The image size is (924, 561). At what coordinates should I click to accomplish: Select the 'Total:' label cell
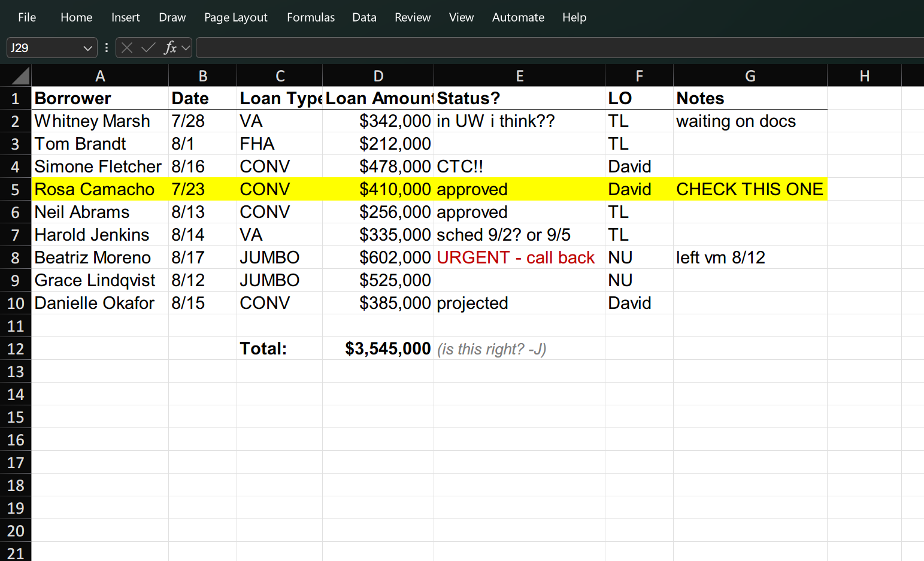280,348
